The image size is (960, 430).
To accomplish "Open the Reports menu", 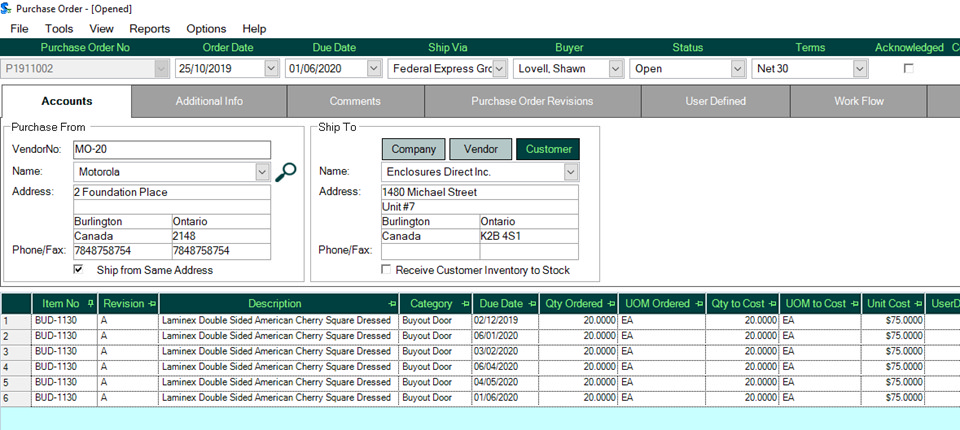I will click(x=149, y=29).
